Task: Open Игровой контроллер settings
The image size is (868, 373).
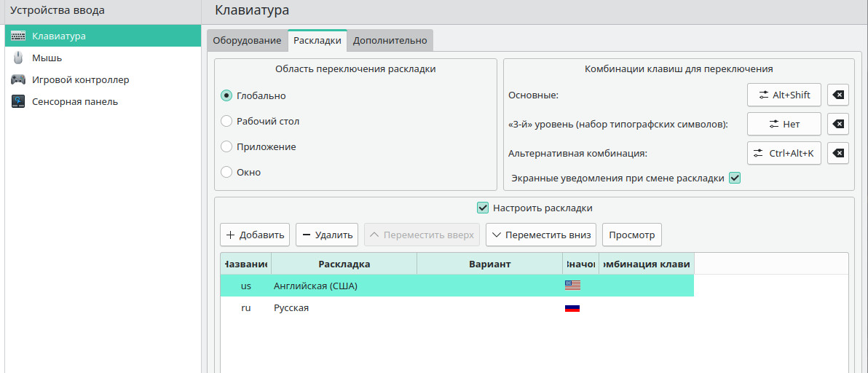Action: click(x=80, y=79)
